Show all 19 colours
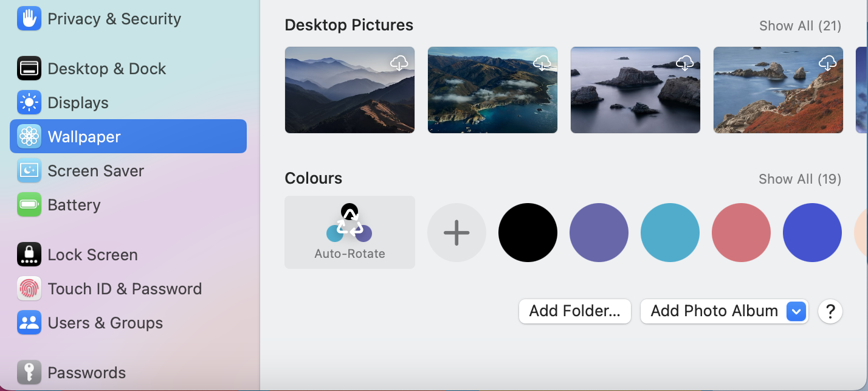The width and height of the screenshot is (868, 391). click(x=800, y=179)
